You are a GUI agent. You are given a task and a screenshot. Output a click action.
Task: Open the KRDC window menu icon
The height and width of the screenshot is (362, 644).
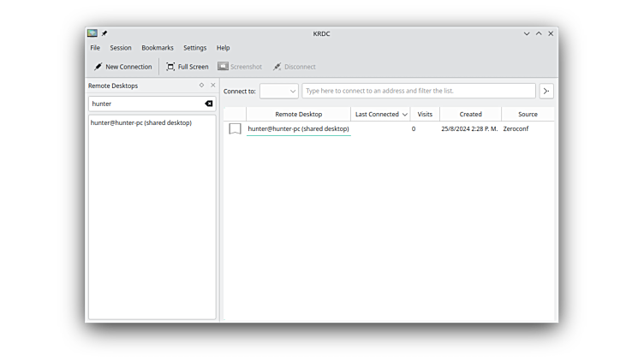coord(92,33)
